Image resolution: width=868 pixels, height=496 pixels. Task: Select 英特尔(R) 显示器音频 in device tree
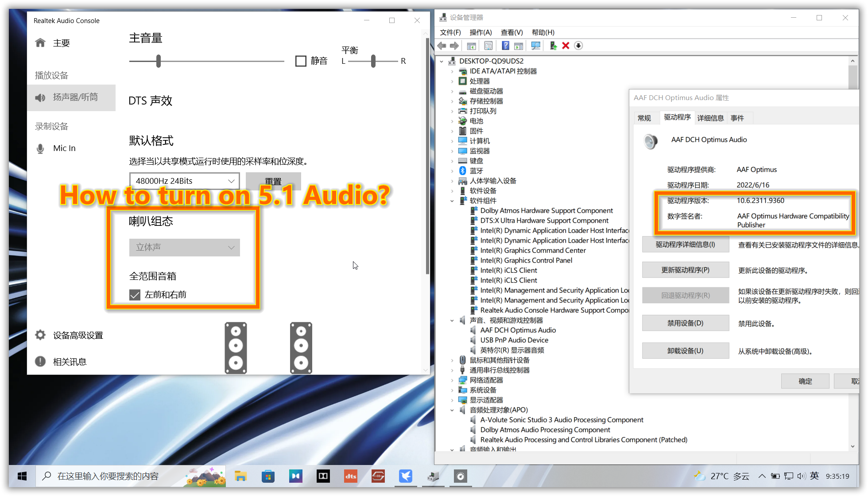512,350
